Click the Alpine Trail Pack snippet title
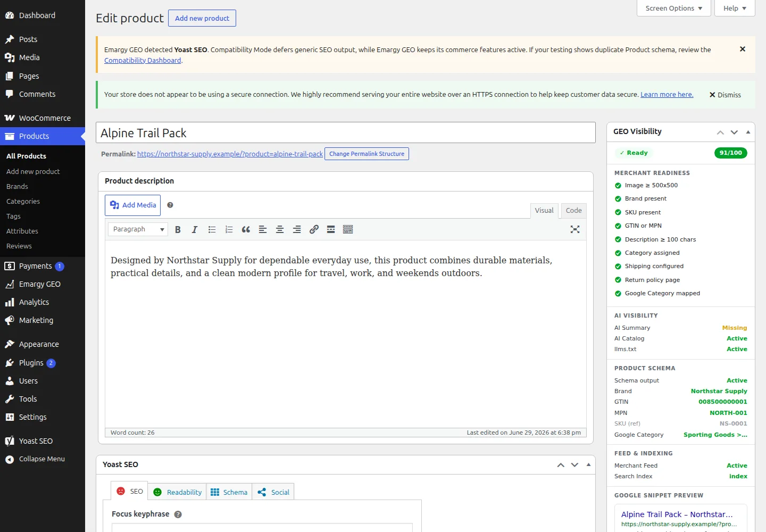 (677, 514)
